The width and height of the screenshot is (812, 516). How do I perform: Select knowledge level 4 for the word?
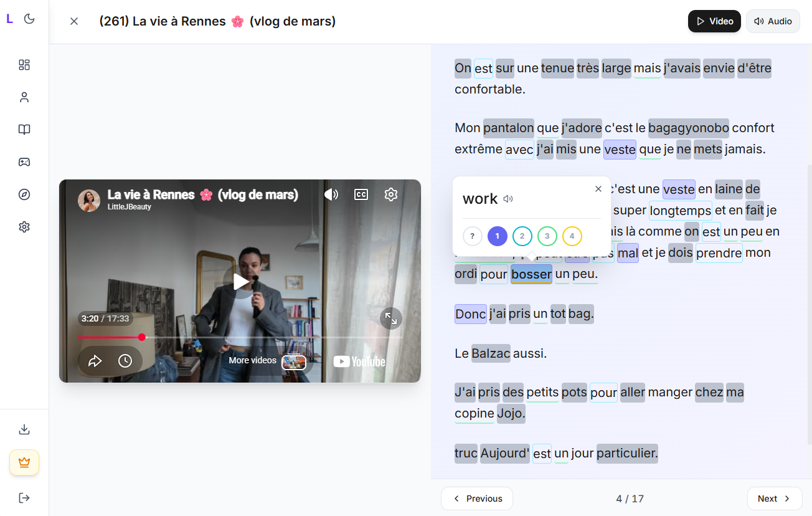click(572, 236)
